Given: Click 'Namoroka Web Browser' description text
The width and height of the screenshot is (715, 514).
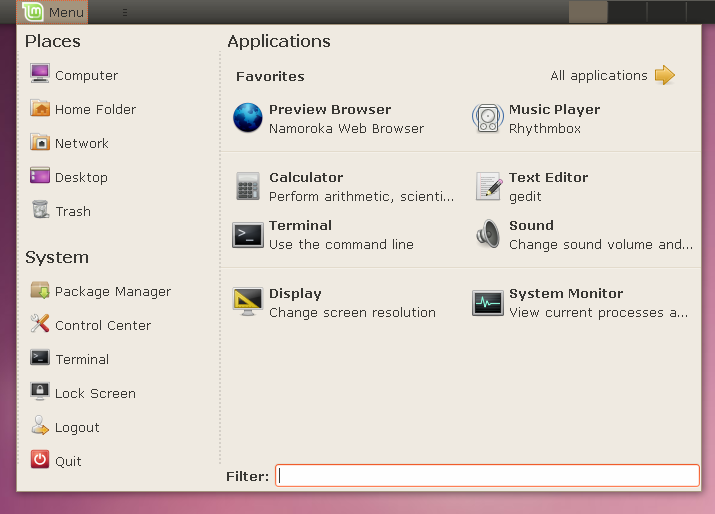Looking at the screenshot, I should point(347,129).
